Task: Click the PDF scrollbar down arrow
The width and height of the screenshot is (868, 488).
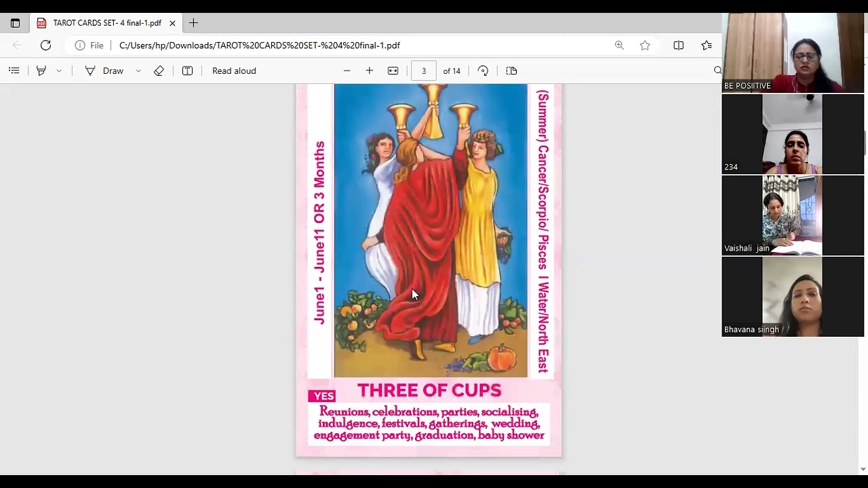Action: [x=863, y=469]
